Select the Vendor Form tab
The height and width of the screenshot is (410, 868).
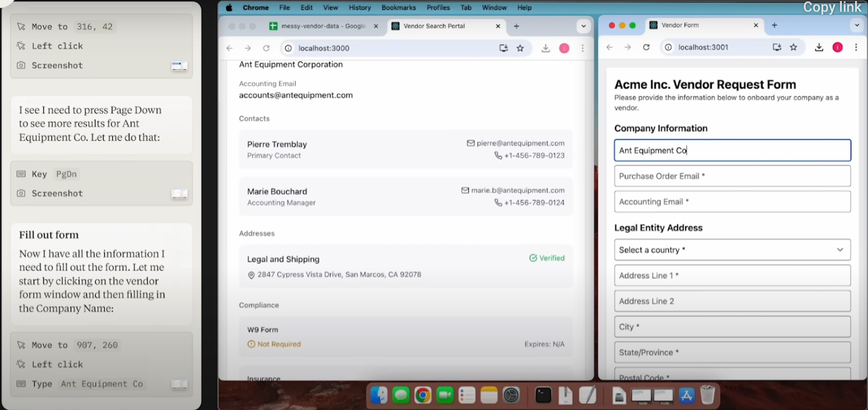tap(704, 25)
